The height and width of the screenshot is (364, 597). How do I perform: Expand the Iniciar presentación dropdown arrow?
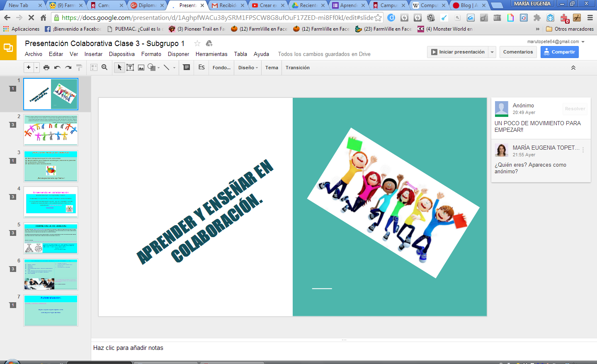[492, 52]
